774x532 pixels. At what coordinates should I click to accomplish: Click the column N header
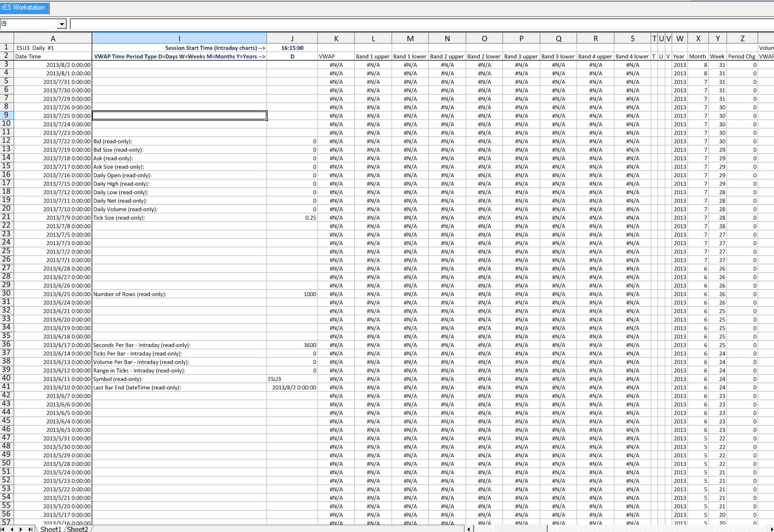coord(447,38)
